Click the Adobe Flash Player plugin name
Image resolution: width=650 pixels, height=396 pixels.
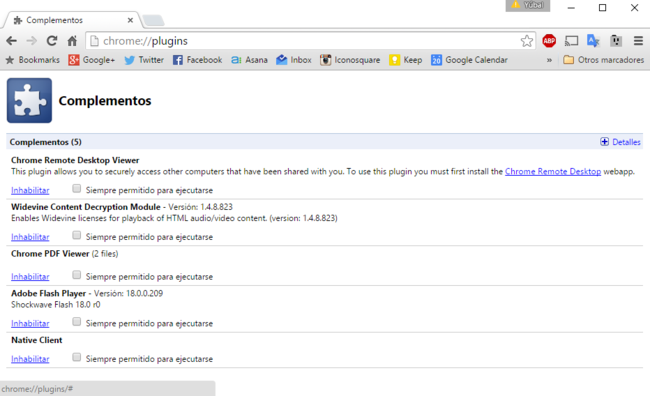tap(49, 293)
